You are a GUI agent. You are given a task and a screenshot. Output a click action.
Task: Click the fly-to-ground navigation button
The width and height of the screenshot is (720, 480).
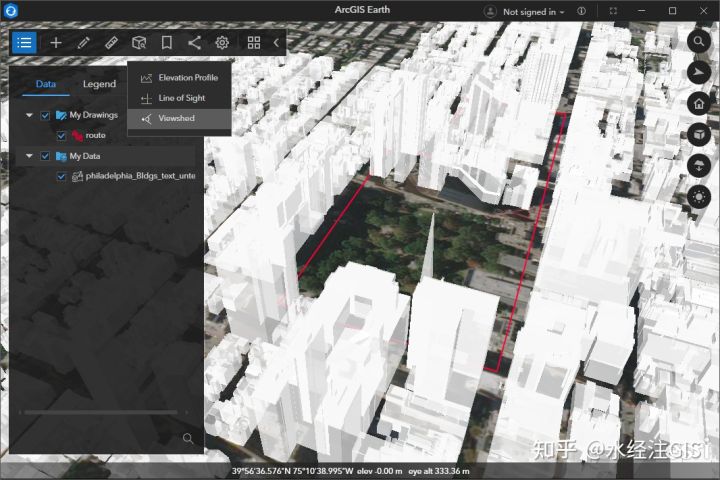pos(699,165)
